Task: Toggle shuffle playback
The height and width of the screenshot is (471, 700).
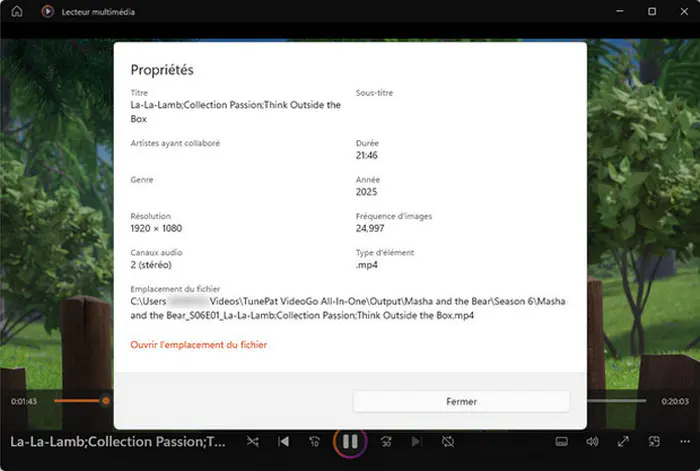Action: (x=253, y=442)
